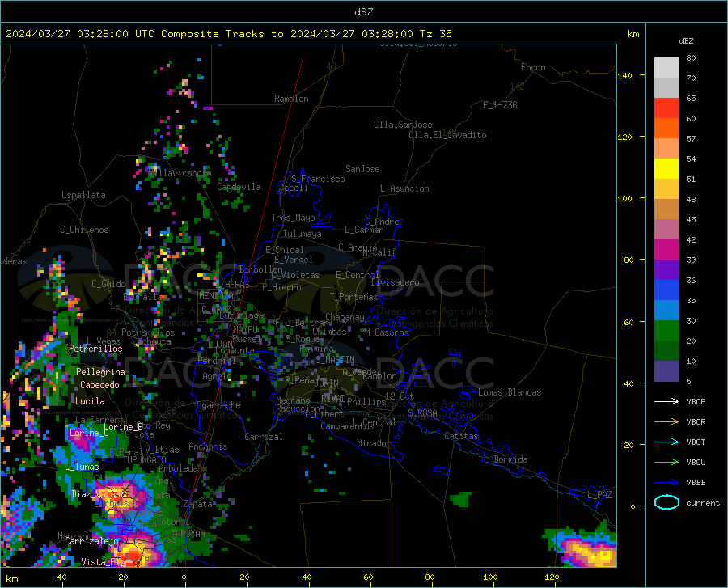
Task: Click the Capdevila map label
Action: pyautogui.click(x=239, y=187)
